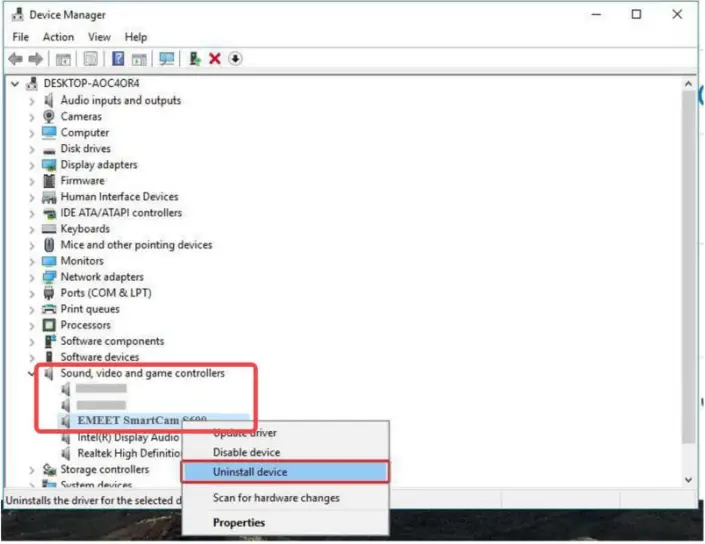This screenshot has width=705, height=544.
Task: Select the EMEET SmartCam device
Action: tap(142, 420)
